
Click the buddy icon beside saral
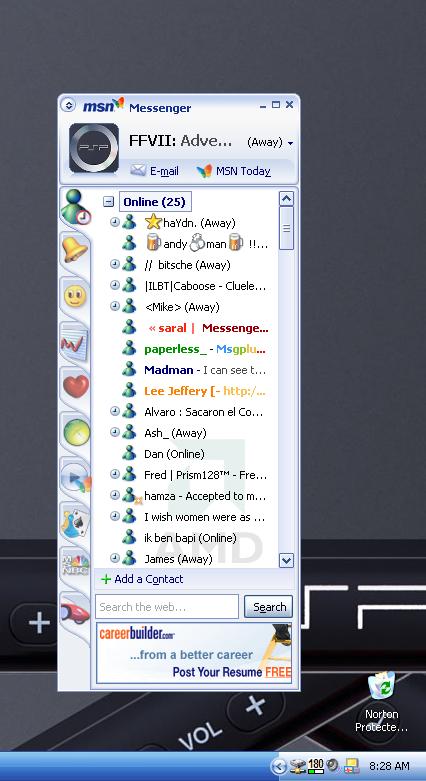[129, 327]
